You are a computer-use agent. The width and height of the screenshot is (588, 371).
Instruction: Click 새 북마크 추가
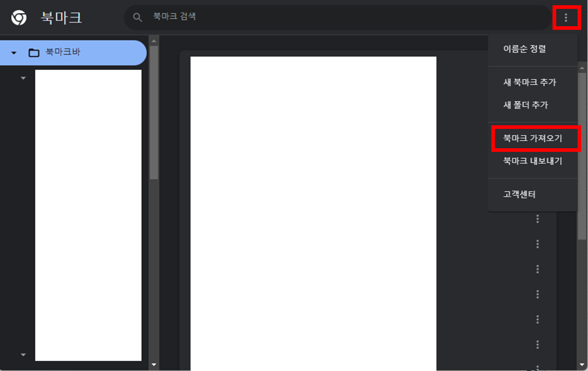coord(530,82)
